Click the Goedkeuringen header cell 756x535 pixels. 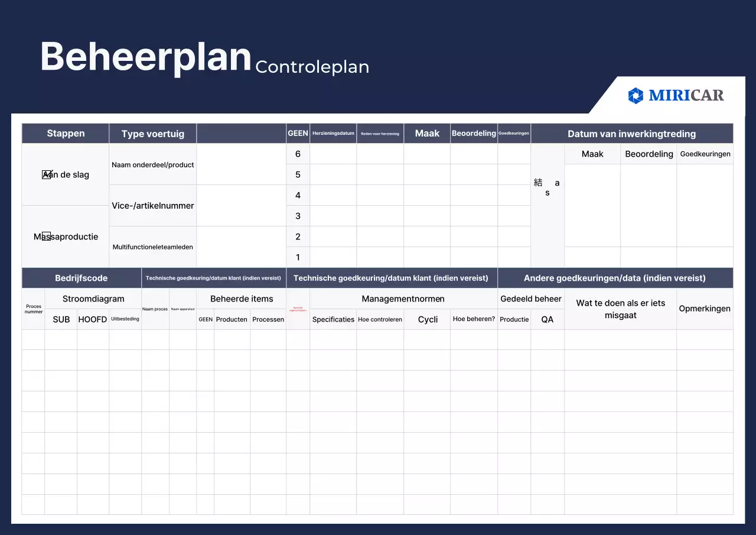pos(514,133)
